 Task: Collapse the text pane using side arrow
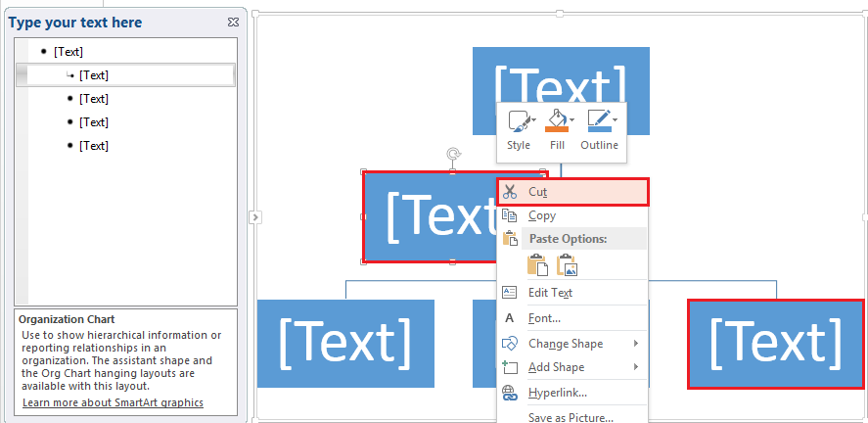255,217
